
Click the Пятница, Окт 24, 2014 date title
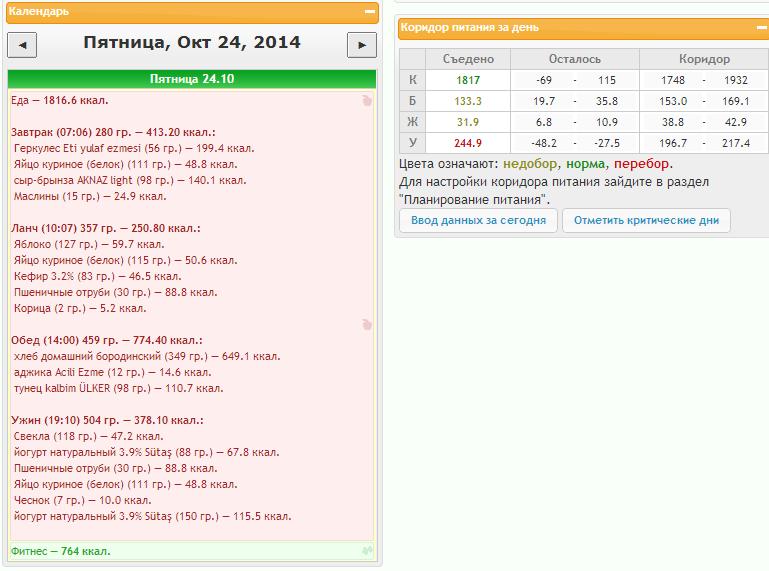pos(192,42)
